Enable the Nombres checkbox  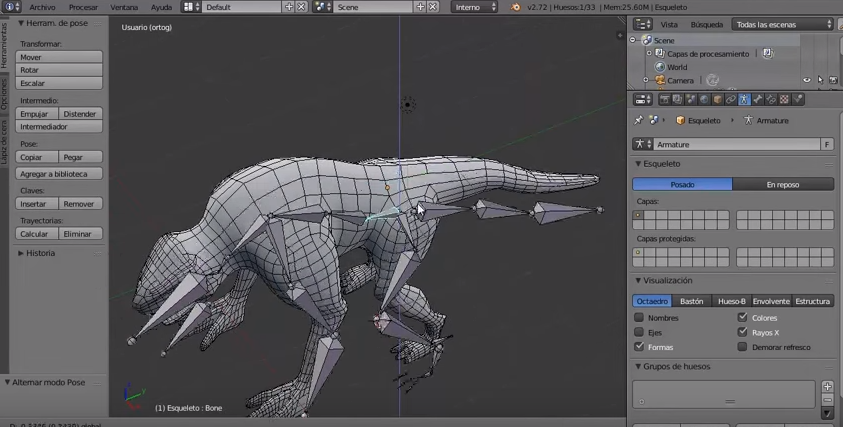tap(639, 317)
